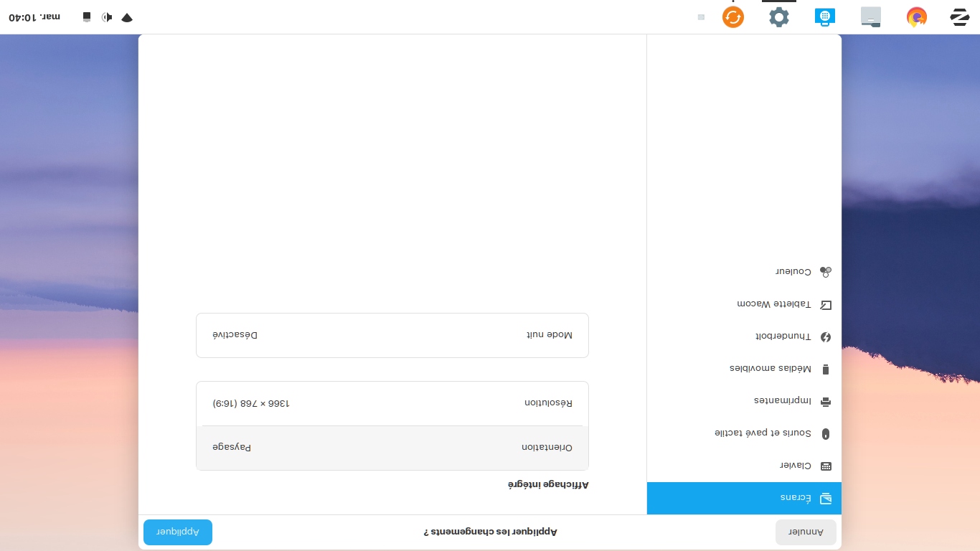Open the Mode nuit row showing Désactivé

tap(392, 335)
